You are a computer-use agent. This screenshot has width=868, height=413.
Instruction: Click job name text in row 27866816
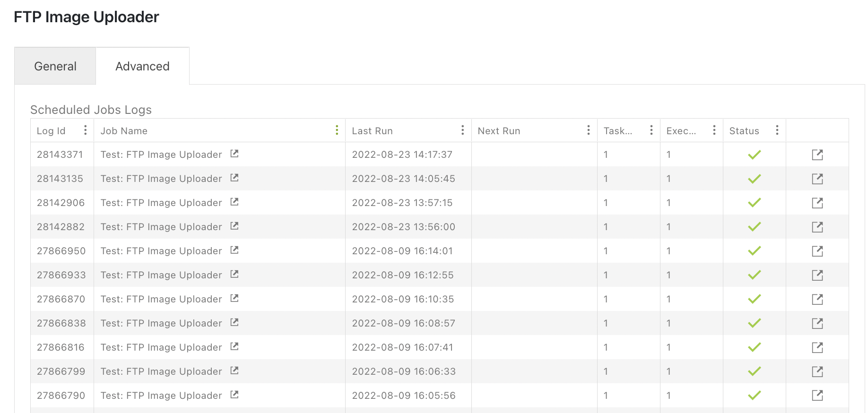click(161, 347)
